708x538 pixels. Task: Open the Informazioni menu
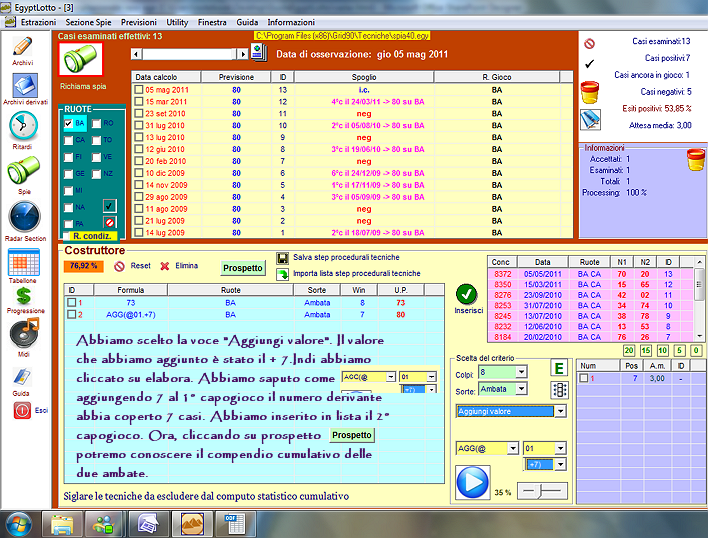pyautogui.click(x=291, y=22)
